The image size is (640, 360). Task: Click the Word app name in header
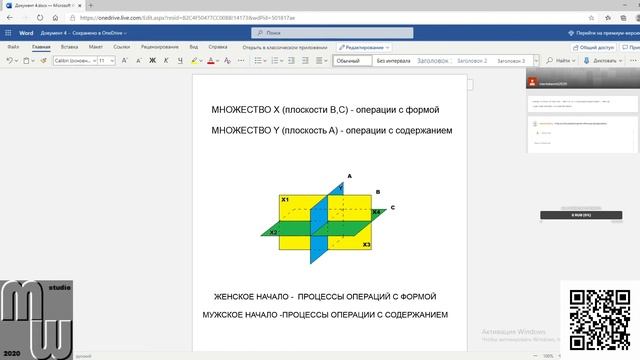(x=26, y=33)
